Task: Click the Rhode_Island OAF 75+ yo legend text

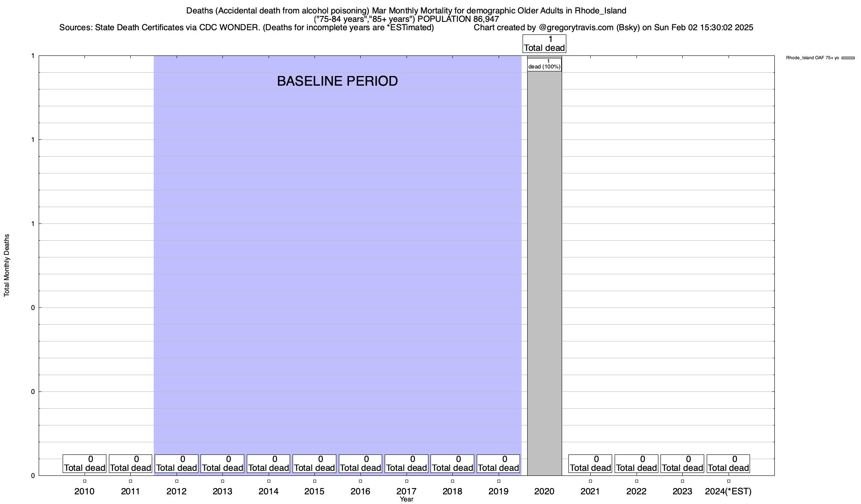Action: point(812,58)
